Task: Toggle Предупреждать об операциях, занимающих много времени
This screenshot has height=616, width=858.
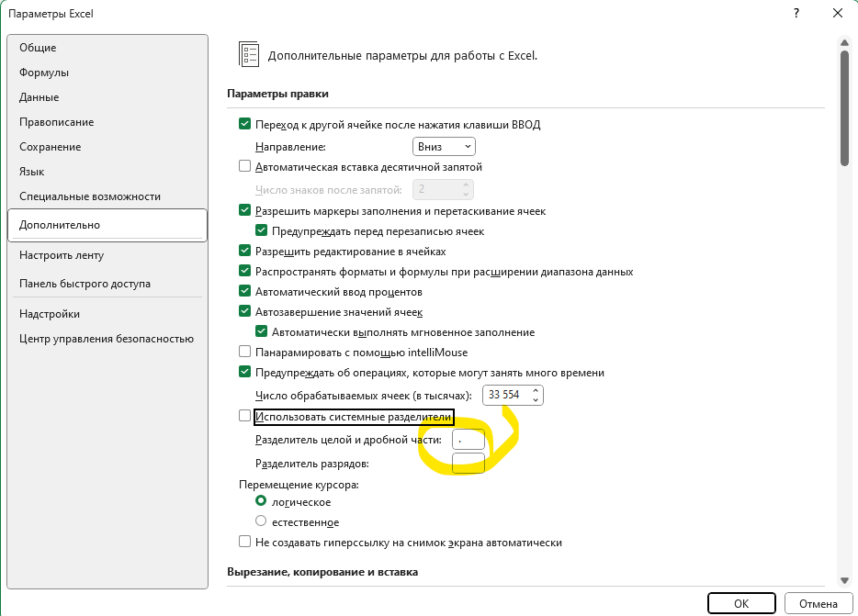Action: pyautogui.click(x=244, y=372)
